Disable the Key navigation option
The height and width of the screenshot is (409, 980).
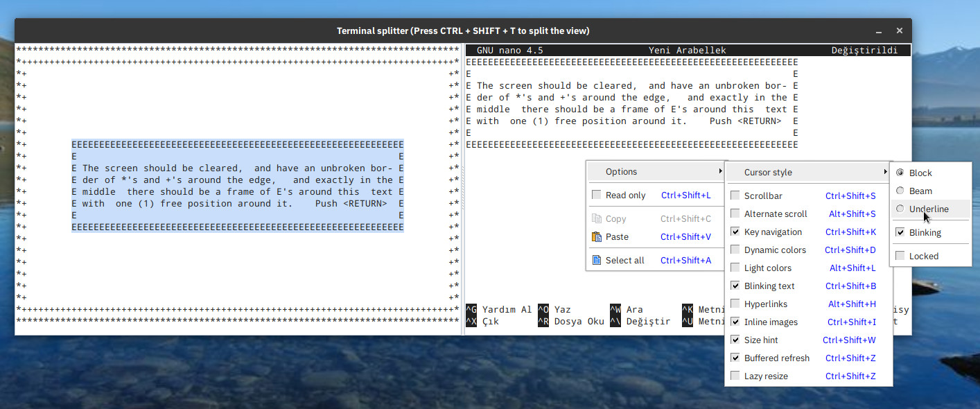(x=735, y=232)
